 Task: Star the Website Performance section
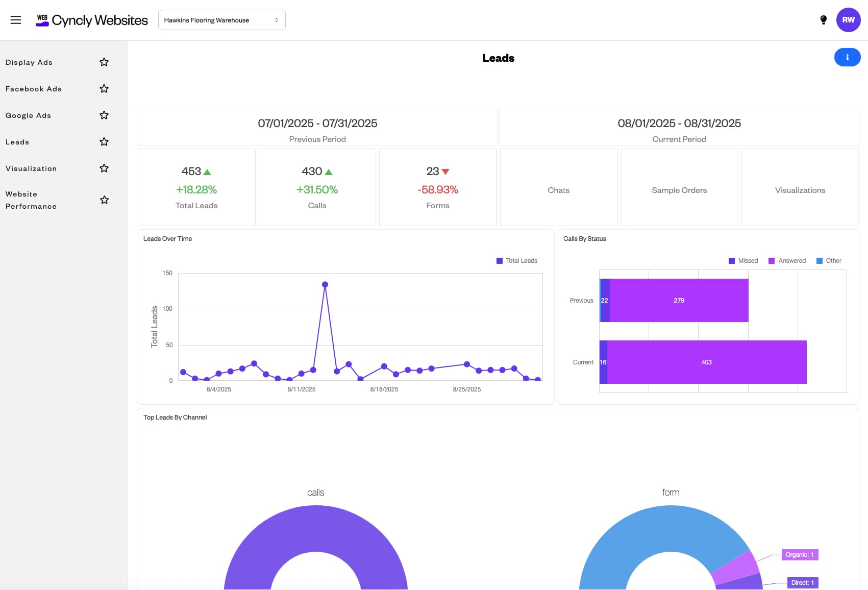(104, 200)
